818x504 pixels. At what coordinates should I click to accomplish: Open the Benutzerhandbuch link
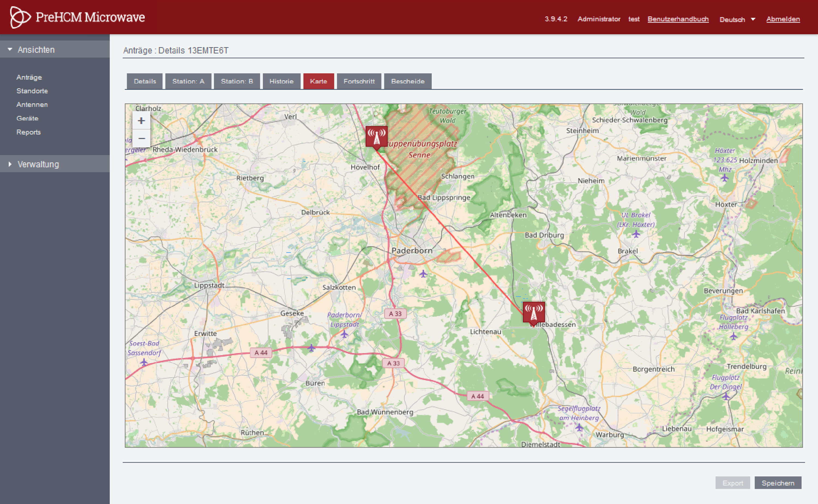(678, 19)
